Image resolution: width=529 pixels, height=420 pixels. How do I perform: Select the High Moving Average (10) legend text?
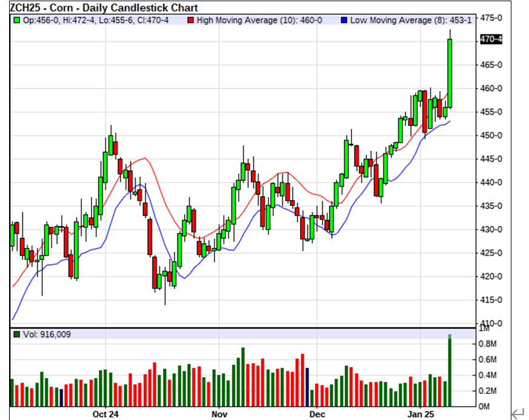pyautogui.click(x=259, y=21)
